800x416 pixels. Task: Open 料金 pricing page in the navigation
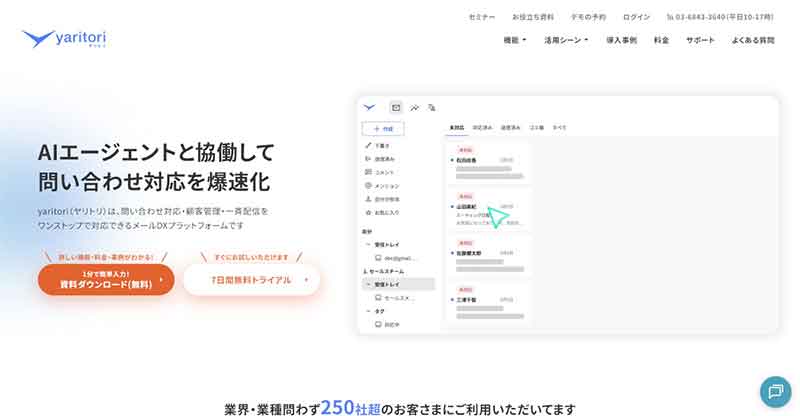pos(661,40)
